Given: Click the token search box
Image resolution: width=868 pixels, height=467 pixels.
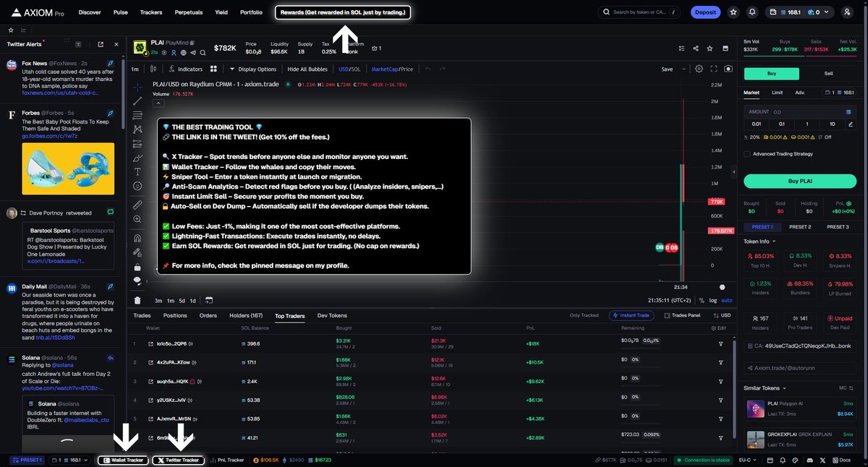Looking at the screenshot, I should tap(639, 12).
